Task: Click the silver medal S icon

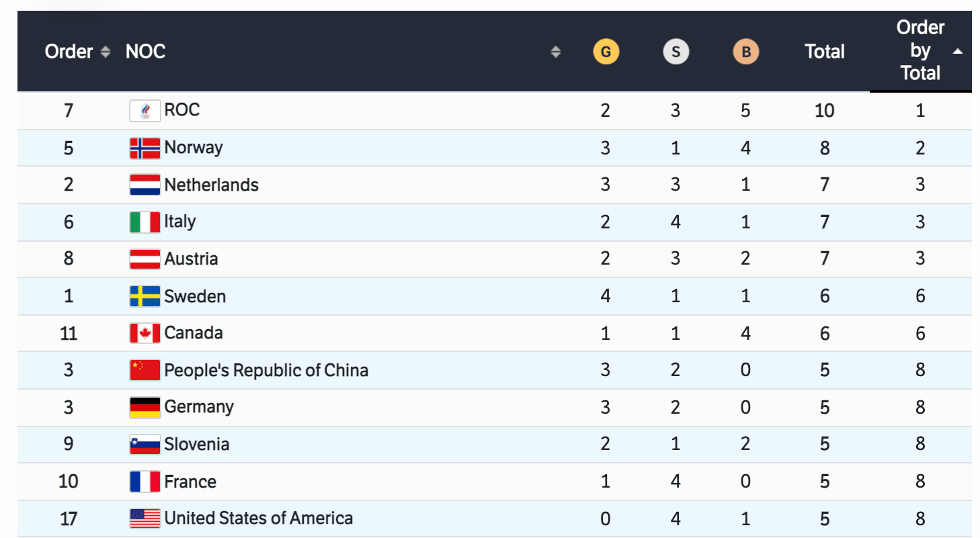Action: [x=676, y=52]
